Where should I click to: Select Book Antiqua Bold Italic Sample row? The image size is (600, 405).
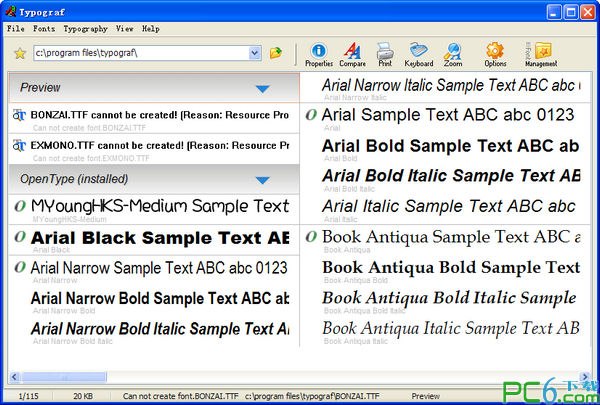pyautogui.click(x=445, y=301)
